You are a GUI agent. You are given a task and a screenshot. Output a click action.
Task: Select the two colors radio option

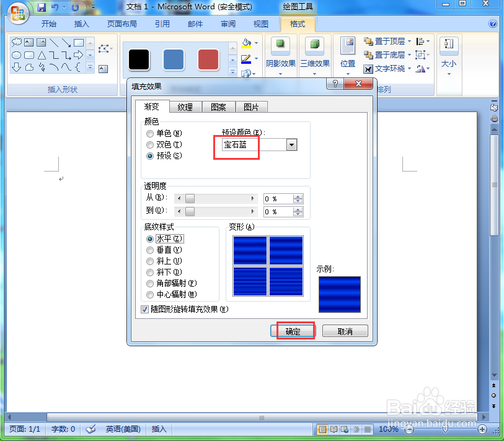[150, 145]
